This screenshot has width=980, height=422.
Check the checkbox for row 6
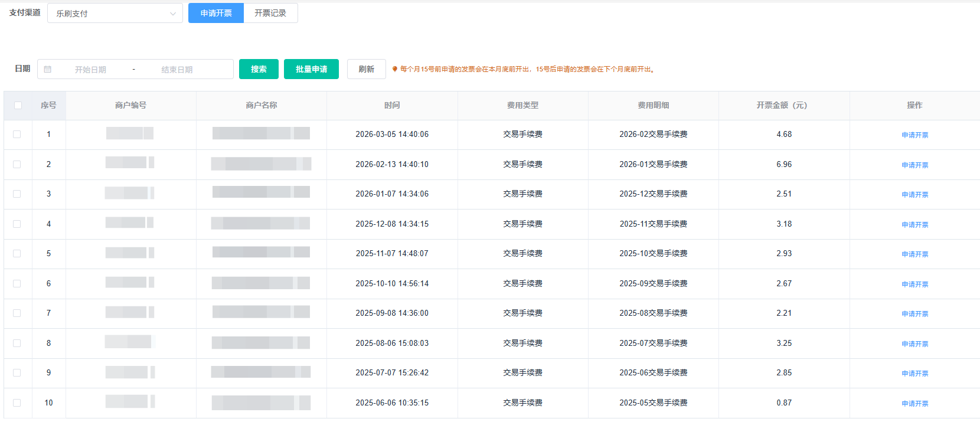pos(17,283)
